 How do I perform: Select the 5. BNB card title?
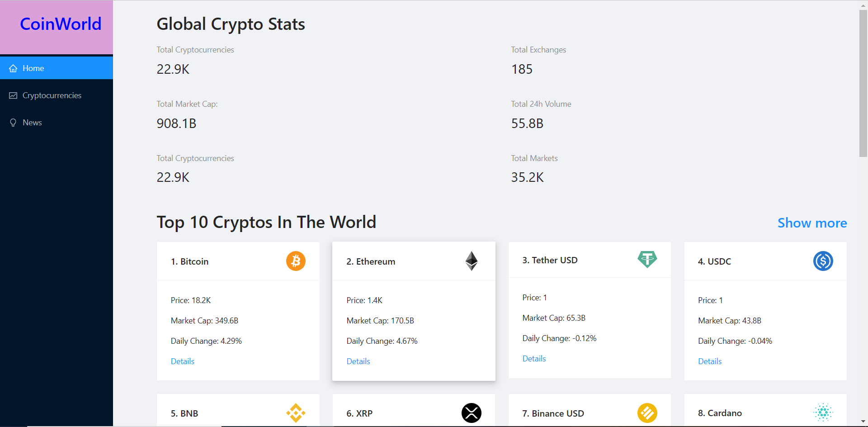click(x=184, y=413)
